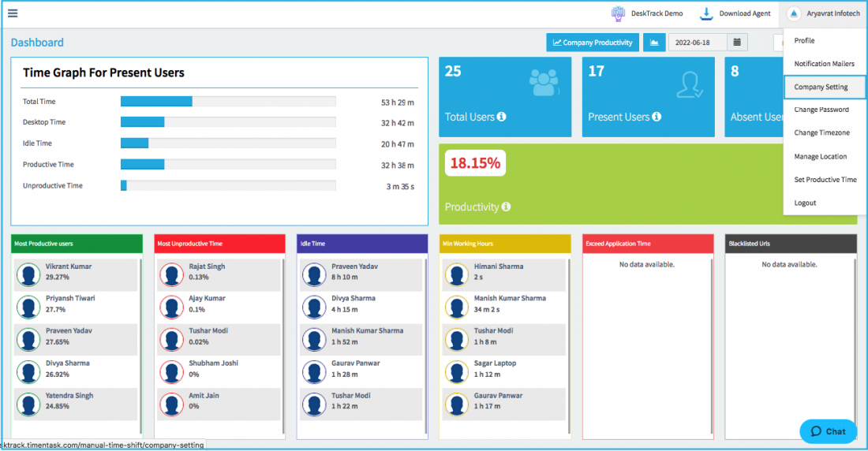Screen dimensions: 868x451
Task: Click Vikrant Kumar's avatar icon
Action: click(x=28, y=275)
